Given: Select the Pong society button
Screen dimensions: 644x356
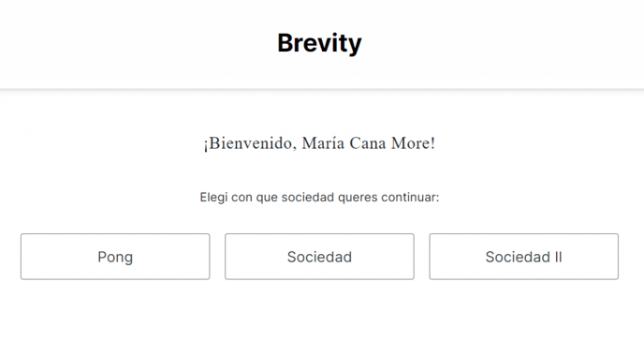Looking at the screenshot, I should coord(115,257).
